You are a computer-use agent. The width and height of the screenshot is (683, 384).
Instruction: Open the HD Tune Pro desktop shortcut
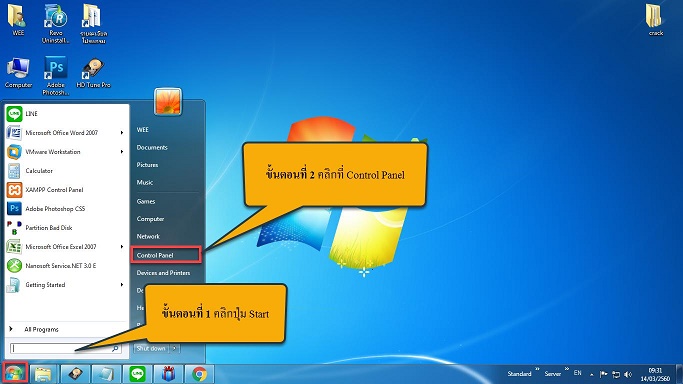point(93,74)
